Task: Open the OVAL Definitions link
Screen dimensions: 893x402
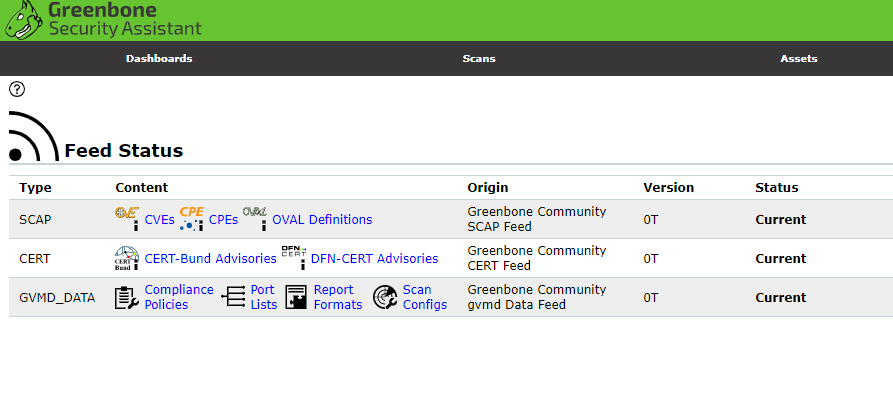Action: 322,220
